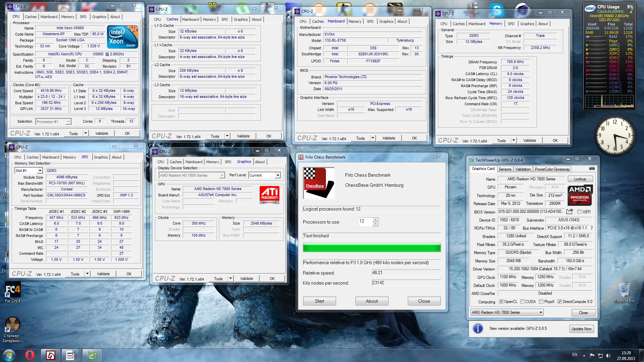Open the PowerColor Giveaway tab

[552, 169]
